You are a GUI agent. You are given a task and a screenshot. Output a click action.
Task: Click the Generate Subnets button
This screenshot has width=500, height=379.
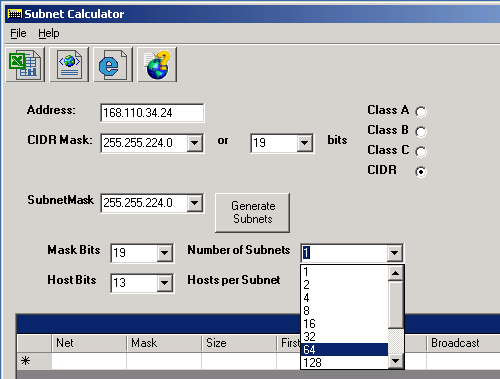tap(253, 213)
